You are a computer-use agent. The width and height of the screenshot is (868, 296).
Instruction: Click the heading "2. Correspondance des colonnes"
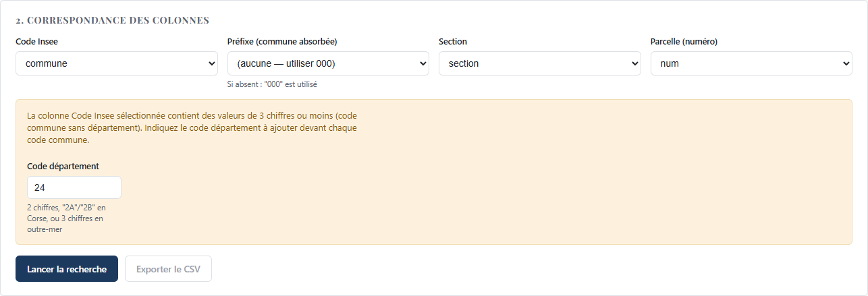[112, 20]
